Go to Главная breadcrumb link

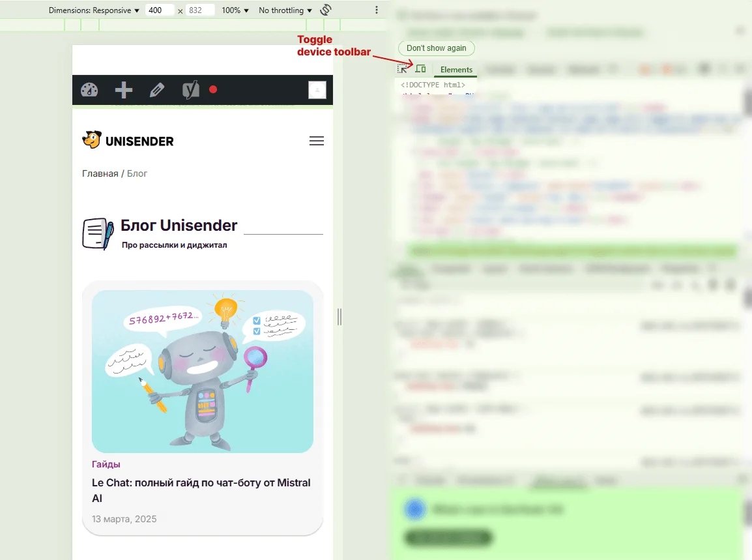point(100,173)
